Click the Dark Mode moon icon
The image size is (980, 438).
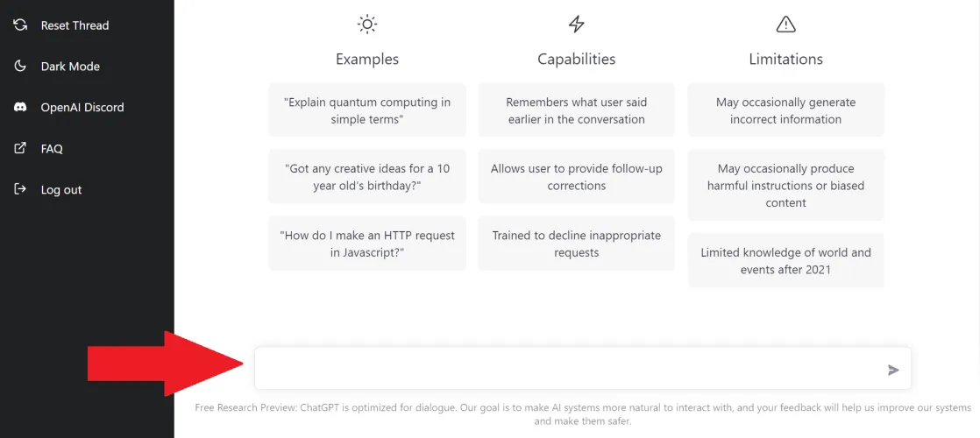click(x=20, y=66)
